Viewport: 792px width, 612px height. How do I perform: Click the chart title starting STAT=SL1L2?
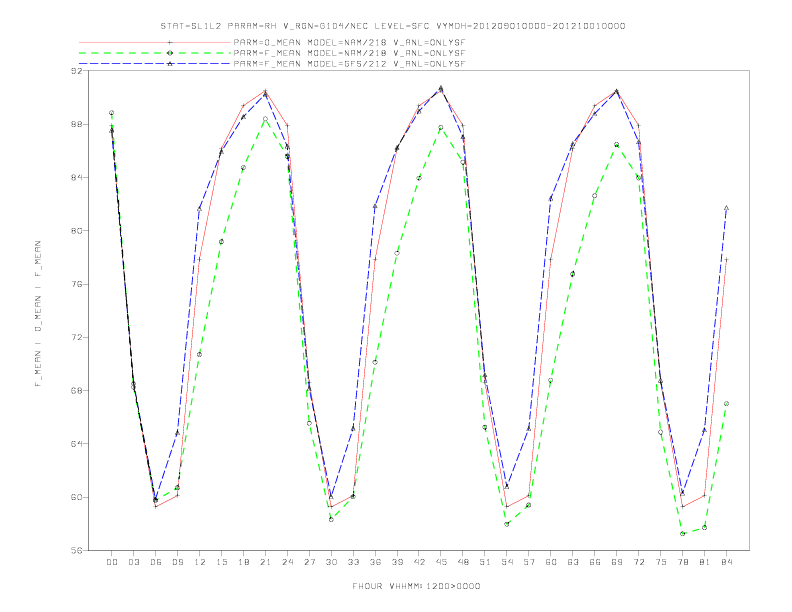point(392,26)
